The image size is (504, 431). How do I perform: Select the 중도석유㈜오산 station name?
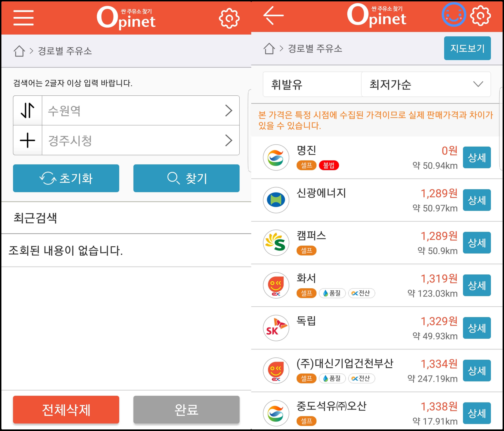(331, 406)
